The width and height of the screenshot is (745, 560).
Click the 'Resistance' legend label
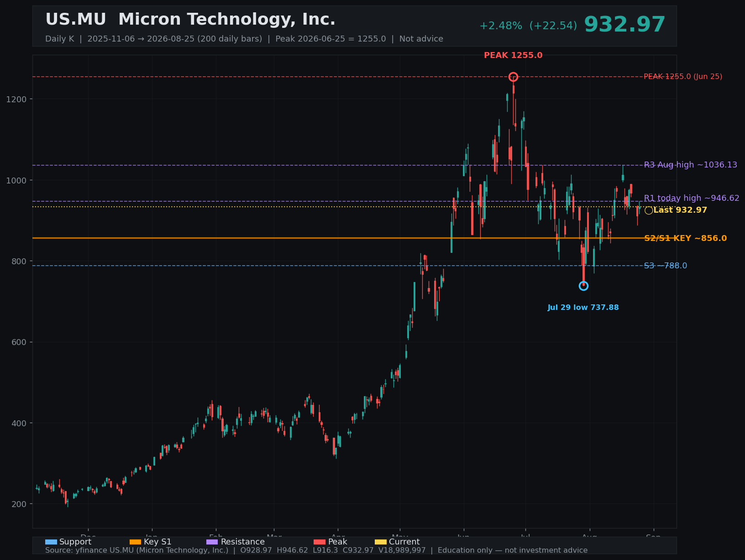click(242, 542)
